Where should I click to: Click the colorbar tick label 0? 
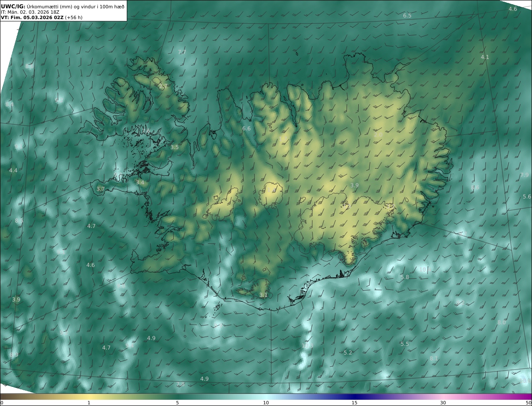[x=2, y=403]
